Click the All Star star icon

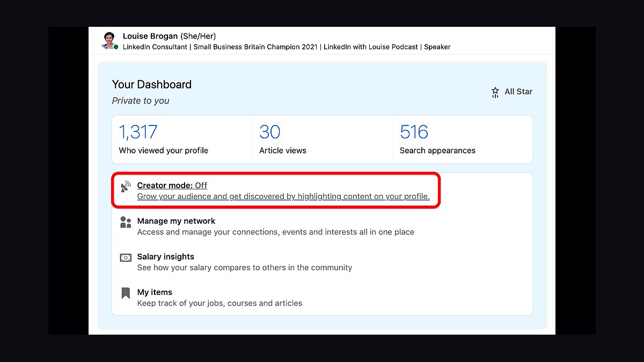(x=495, y=92)
